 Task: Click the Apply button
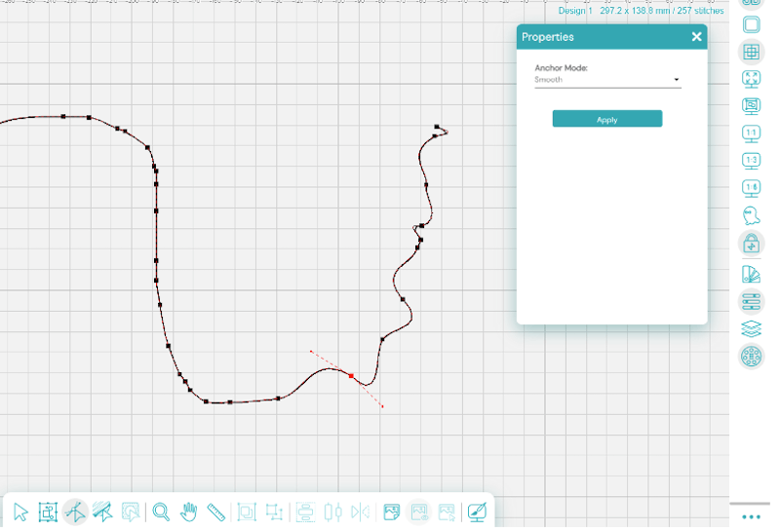tap(606, 119)
